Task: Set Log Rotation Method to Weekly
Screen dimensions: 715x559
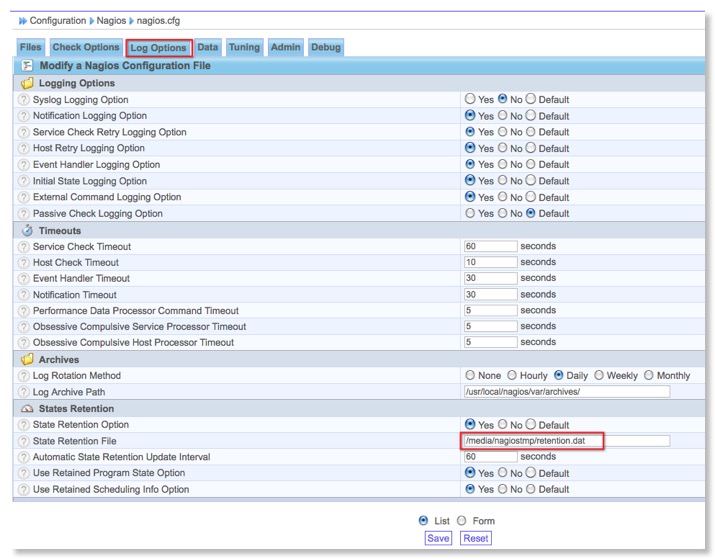Action: coord(599,376)
